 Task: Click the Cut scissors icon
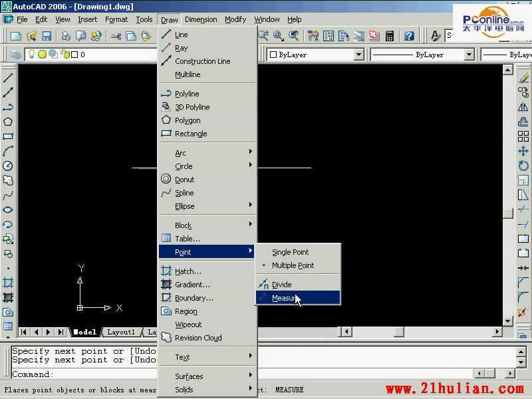coord(116,36)
